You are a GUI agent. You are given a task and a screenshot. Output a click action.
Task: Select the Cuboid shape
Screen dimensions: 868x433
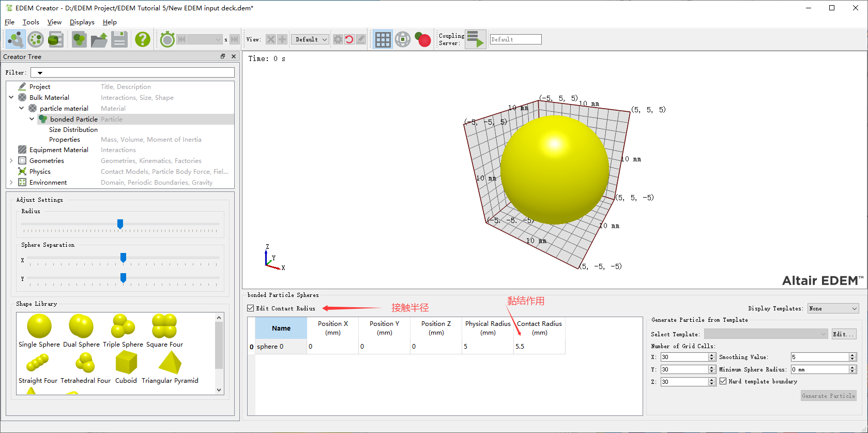126,368
